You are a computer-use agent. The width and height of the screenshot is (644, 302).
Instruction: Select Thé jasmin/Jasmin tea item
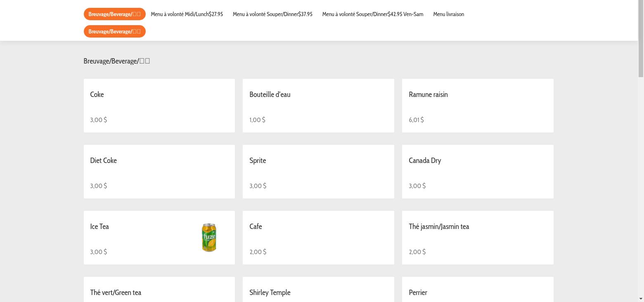(x=477, y=238)
